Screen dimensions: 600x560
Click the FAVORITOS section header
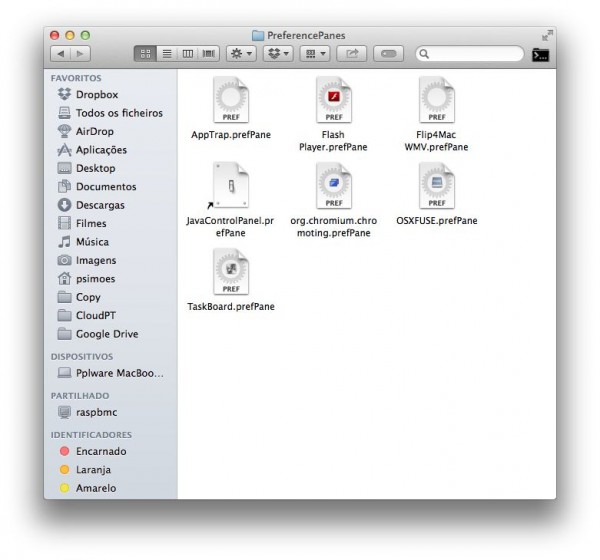[76, 78]
